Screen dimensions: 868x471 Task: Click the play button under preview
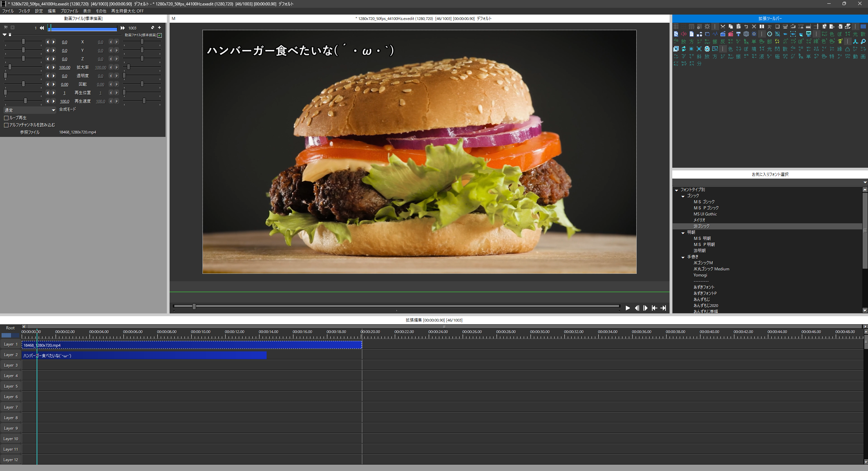click(628, 308)
